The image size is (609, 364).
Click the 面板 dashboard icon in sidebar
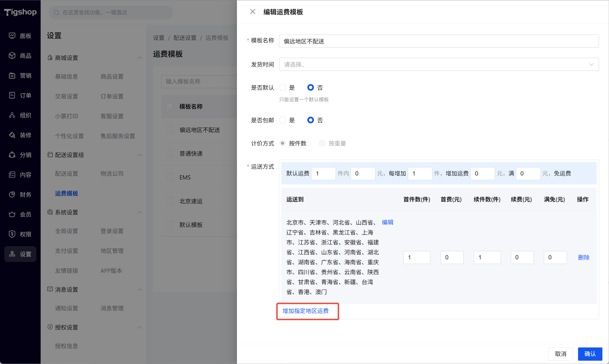point(12,36)
